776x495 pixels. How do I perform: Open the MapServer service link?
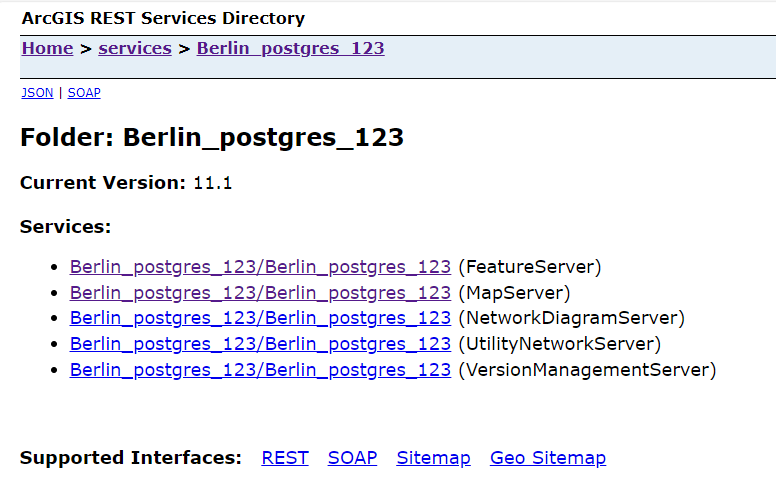[260, 293]
